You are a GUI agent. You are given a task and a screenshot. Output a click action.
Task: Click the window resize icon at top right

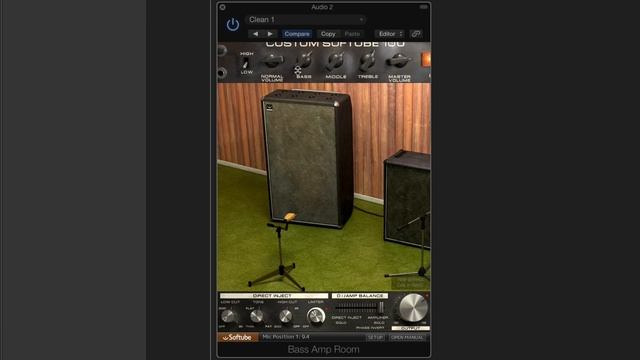423,7
